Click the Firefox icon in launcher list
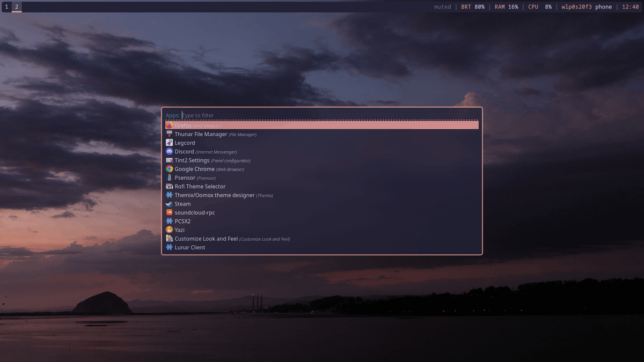Image resolution: width=644 pixels, height=362 pixels. coord(169,125)
